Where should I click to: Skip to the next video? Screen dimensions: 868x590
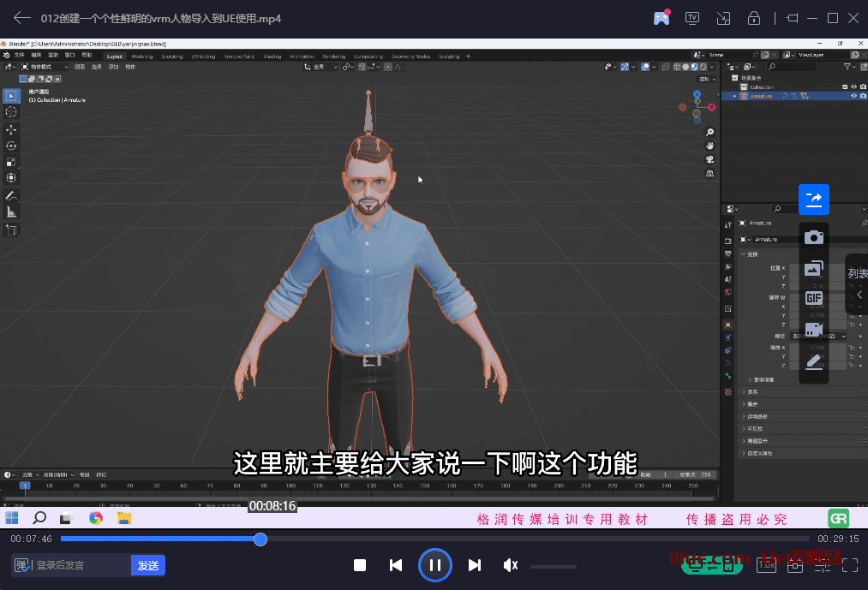[474, 565]
